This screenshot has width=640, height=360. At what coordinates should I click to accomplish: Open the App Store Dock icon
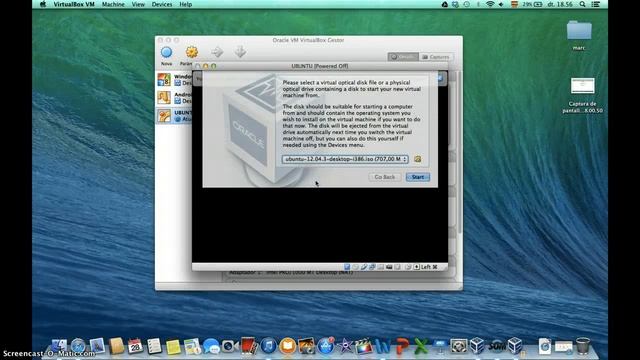pos(326,346)
